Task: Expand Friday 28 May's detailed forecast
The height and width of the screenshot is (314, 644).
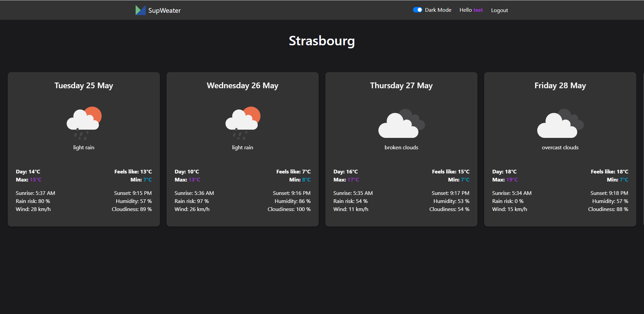Action: tap(560, 149)
